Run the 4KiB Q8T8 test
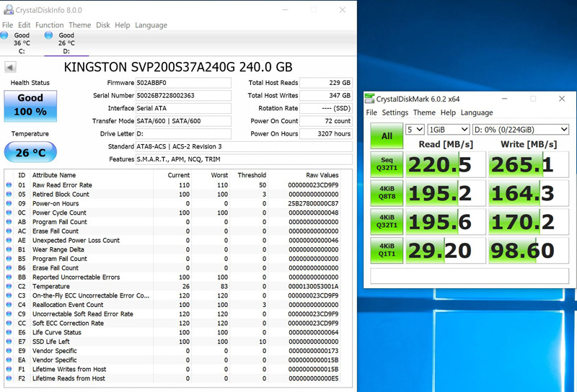 pos(387,193)
